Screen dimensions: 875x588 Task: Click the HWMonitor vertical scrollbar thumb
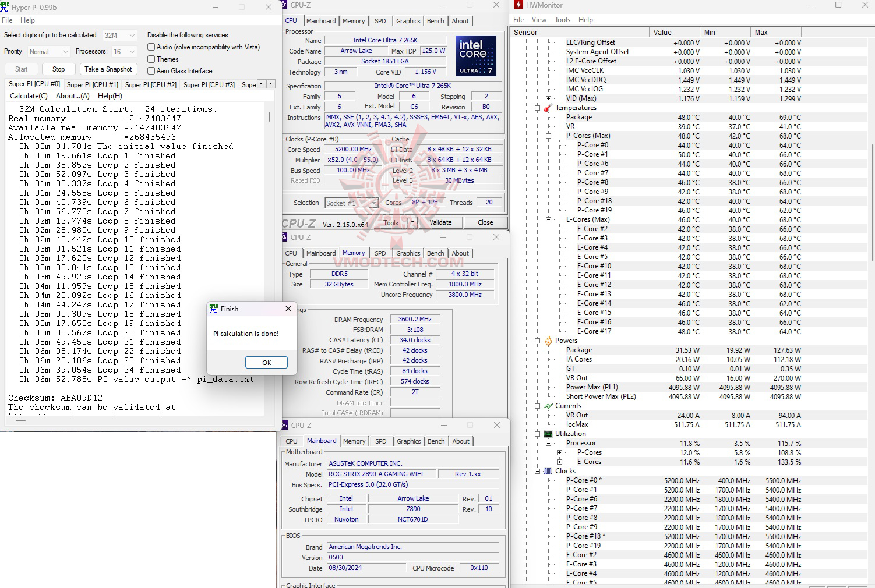[x=872, y=202]
